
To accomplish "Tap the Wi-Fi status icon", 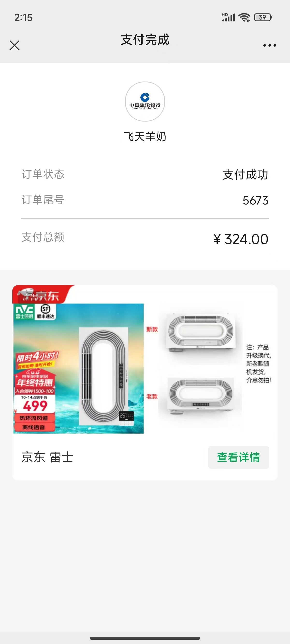I will click(x=244, y=17).
